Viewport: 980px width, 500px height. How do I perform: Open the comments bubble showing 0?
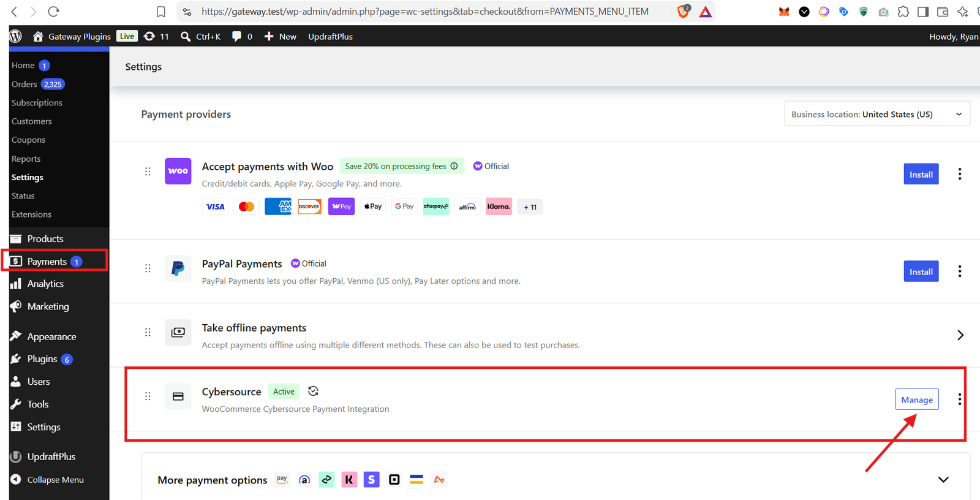point(242,36)
